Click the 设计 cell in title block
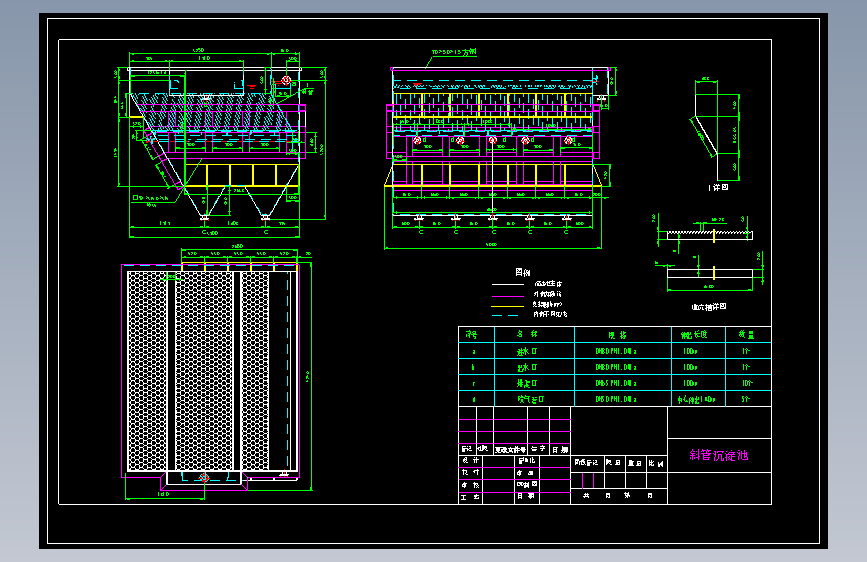Screen dimensions: 867x562 point(471,461)
